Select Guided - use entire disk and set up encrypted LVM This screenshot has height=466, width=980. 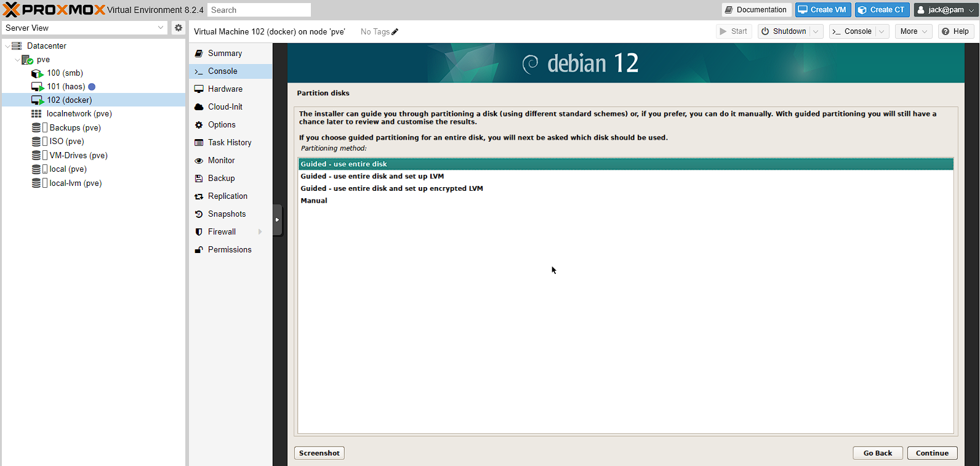point(625,188)
